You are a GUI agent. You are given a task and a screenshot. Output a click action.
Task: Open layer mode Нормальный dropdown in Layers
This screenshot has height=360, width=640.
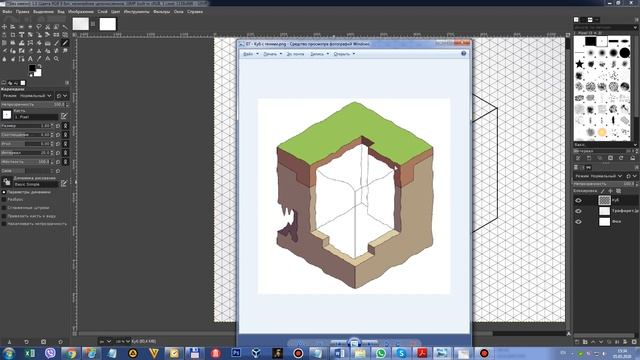pyautogui.click(x=598, y=176)
